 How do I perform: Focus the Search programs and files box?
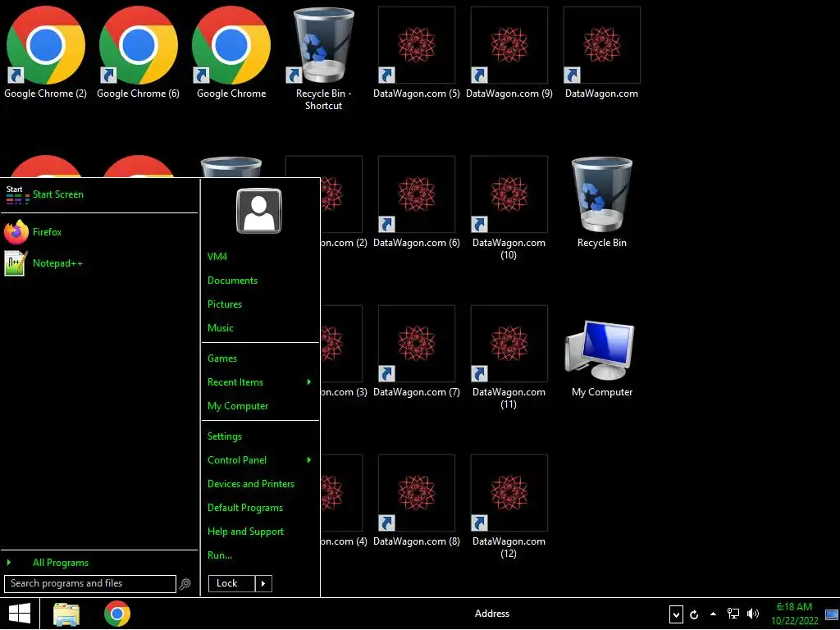89,584
